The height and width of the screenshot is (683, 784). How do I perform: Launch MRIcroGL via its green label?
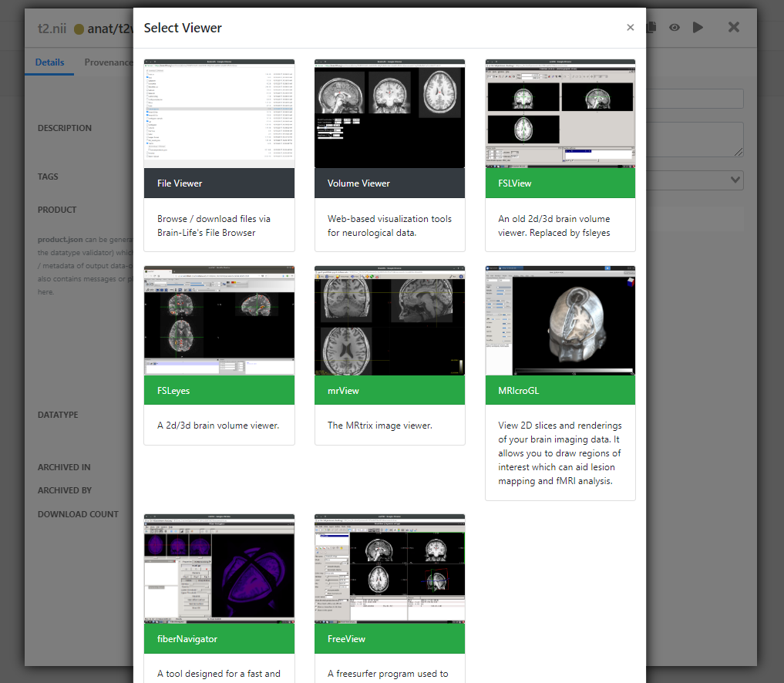560,390
